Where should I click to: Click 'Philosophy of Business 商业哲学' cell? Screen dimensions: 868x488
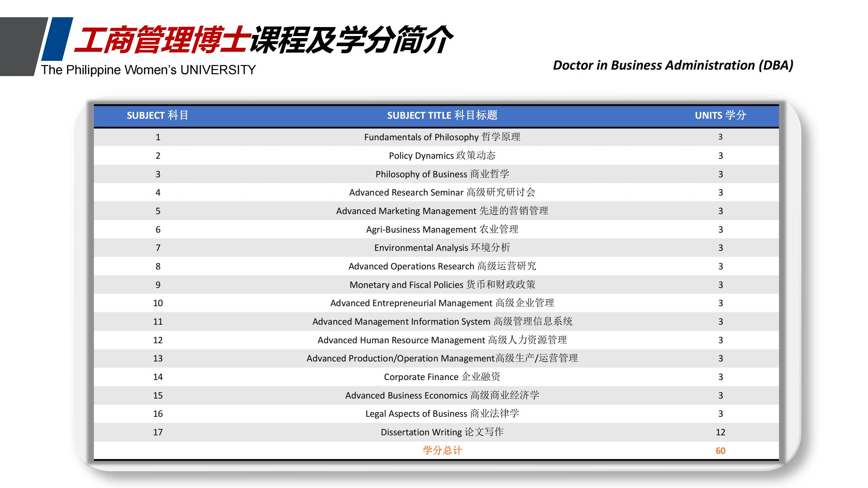442,174
